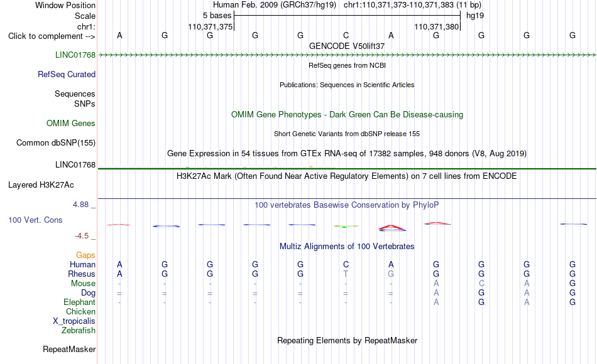
Task: Select the Dog species label
Action: coord(89,293)
